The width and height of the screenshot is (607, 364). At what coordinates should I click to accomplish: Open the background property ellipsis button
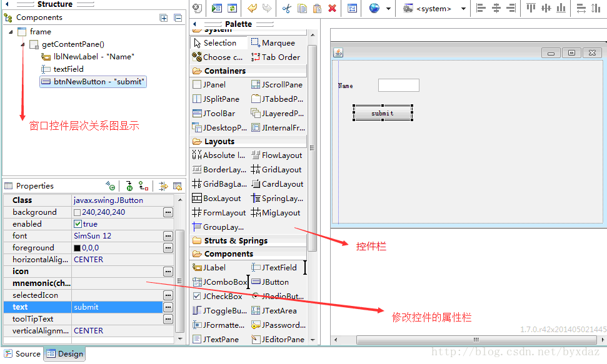point(168,212)
